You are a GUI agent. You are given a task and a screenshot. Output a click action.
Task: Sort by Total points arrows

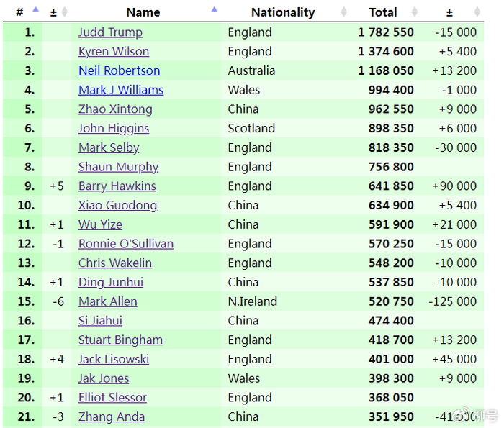(414, 12)
